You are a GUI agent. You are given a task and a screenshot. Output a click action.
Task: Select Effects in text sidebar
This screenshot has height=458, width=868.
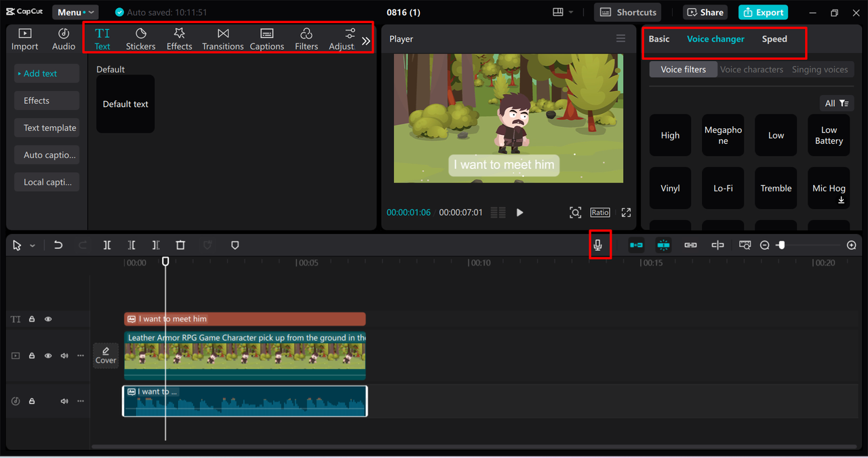[47, 100]
